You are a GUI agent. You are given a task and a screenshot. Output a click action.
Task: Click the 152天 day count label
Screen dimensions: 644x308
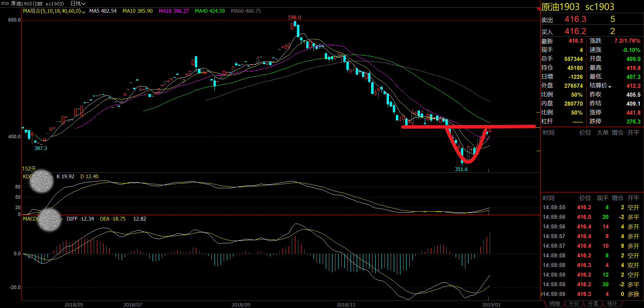pyautogui.click(x=29, y=169)
